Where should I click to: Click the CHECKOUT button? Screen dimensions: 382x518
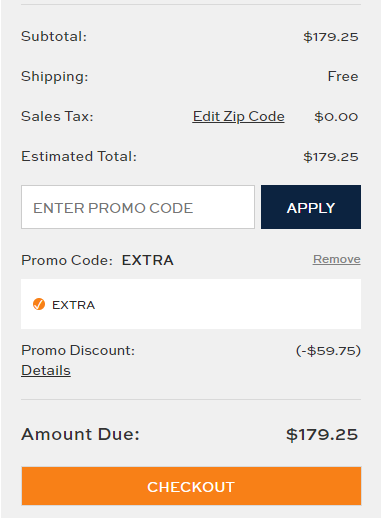191,486
